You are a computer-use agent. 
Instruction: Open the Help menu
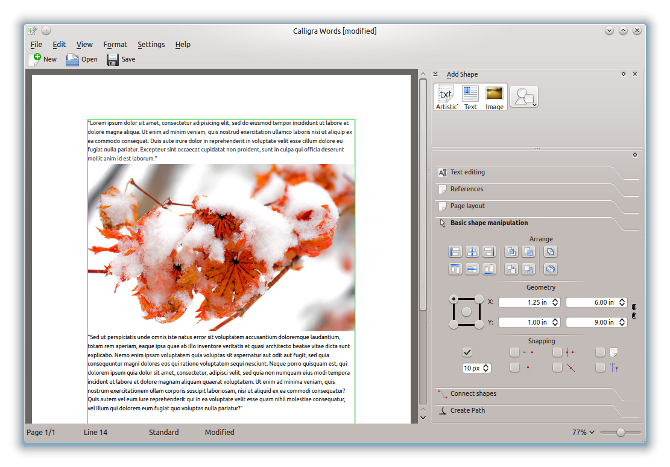point(182,44)
